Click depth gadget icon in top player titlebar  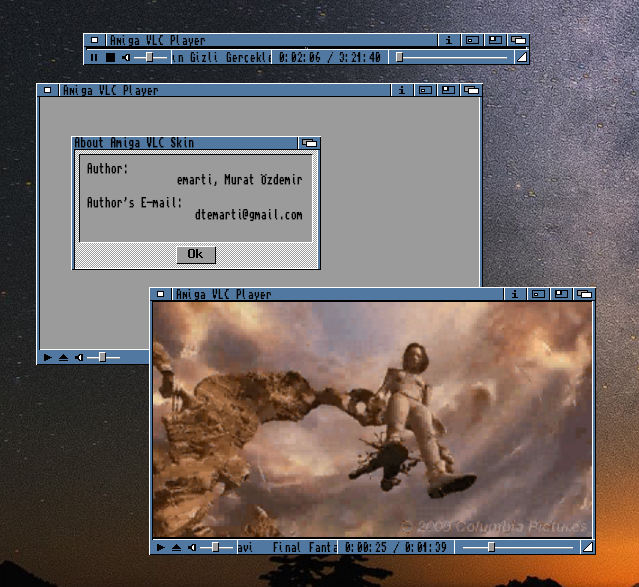[x=518, y=40]
